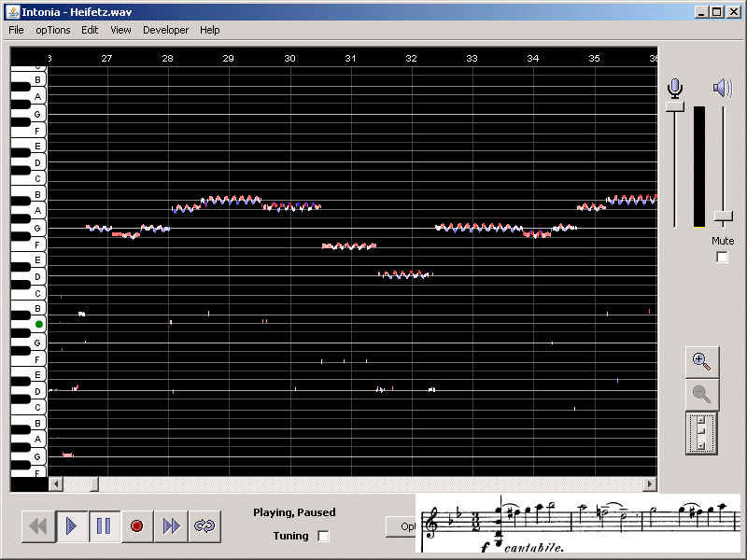Enable the Mute checkbox
Screen dimensions: 747x560
[x=722, y=258]
